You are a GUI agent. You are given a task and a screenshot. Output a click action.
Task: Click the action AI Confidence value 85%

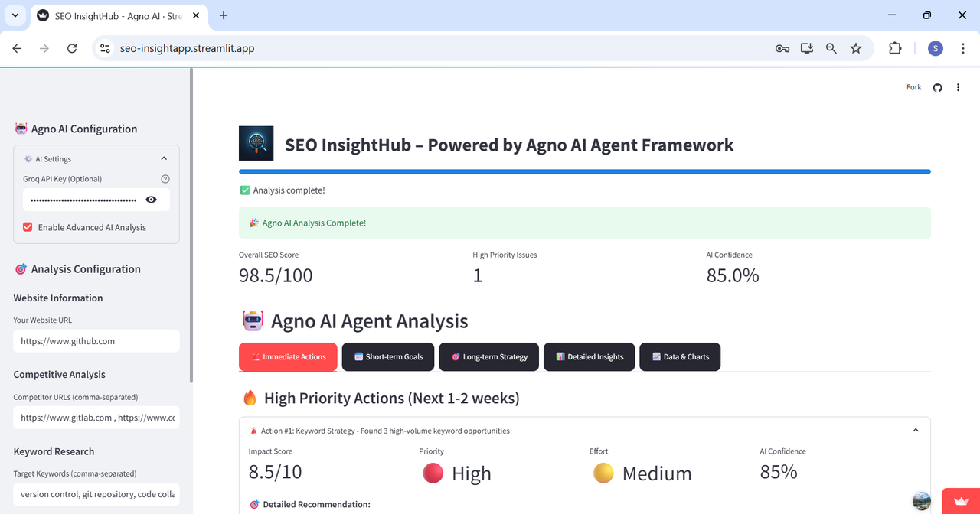pos(779,472)
